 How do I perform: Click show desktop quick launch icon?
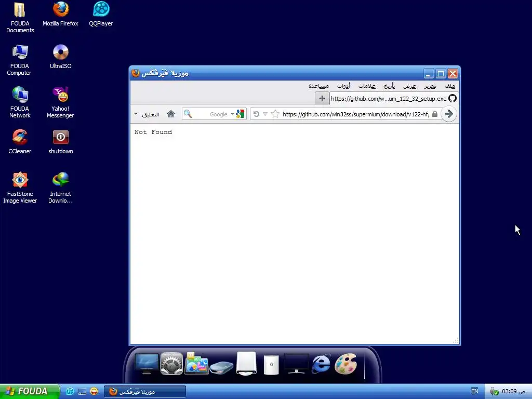pos(82,392)
